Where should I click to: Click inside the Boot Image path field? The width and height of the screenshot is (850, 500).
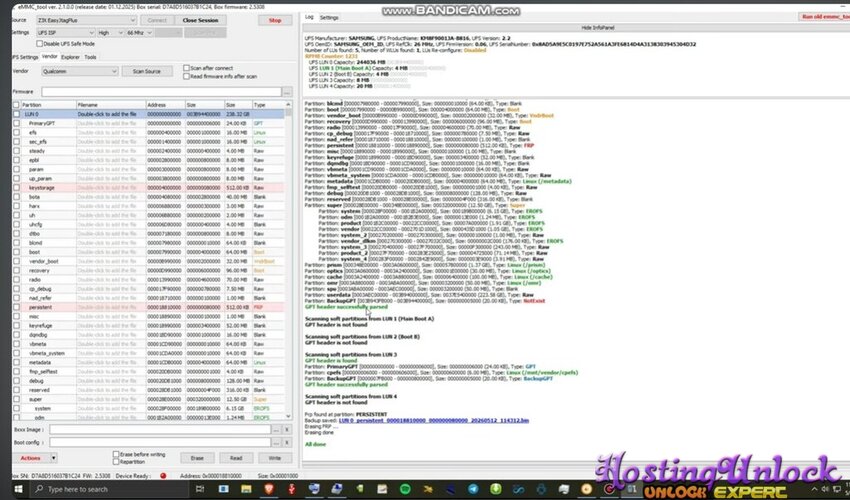pyautogui.click(x=160, y=430)
